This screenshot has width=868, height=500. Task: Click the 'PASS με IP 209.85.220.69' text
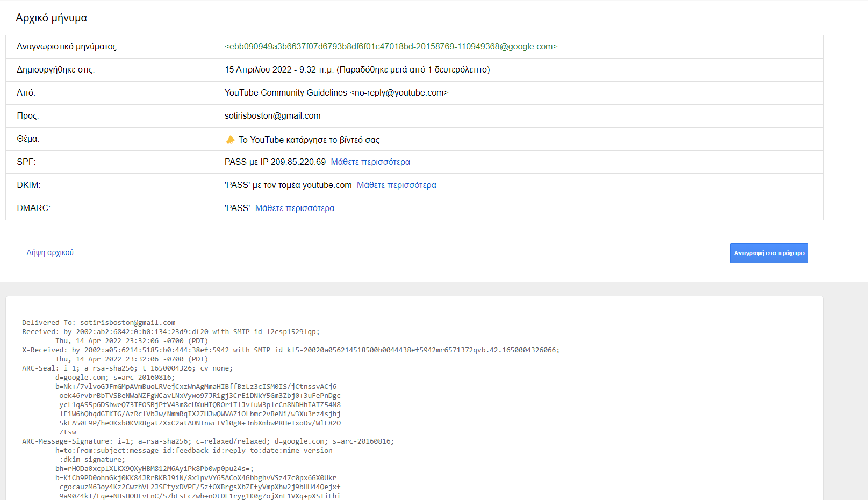(275, 162)
